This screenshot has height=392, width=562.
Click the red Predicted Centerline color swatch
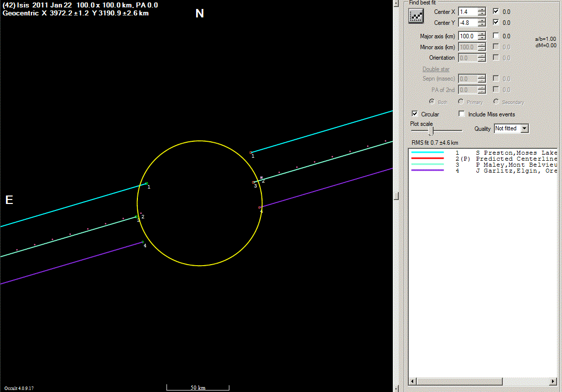428,158
